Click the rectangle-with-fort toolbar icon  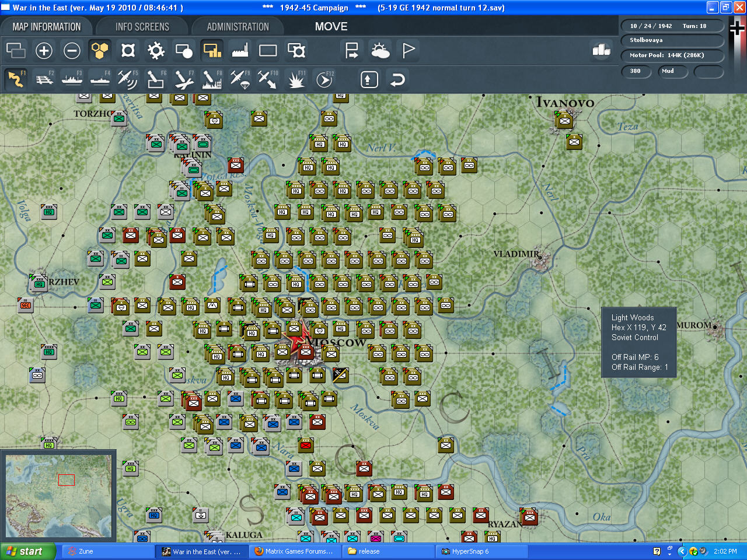pyautogui.click(x=296, y=51)
